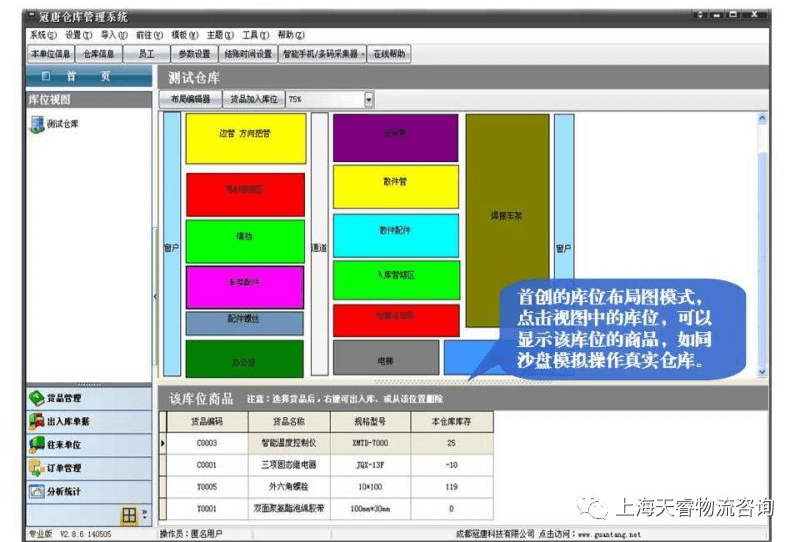Image resolution: width=800 pixels, height=542 pixels.
Task: Select the yellow 边管 方向把管 storage block
Action: click(x=246, y=138)
